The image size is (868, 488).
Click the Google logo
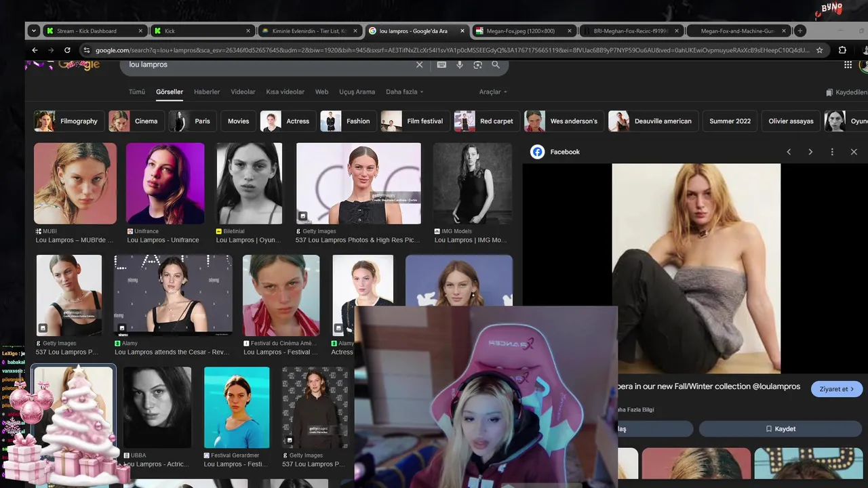click(x=79, y=64)
